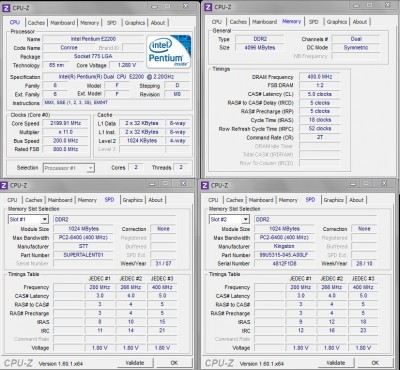Image resolution: width=400 pixels, height=370 pixels.
Task: Click the CPU-Z logo icon in the Memory window title bar
Action: tap(208, 7)
